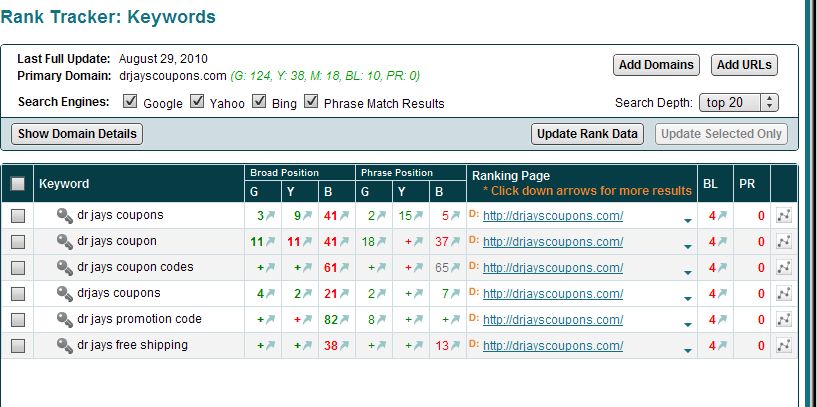Click Update Rank Data button
817x407 pixels.
pyautogui.click(x=587, y=134)
